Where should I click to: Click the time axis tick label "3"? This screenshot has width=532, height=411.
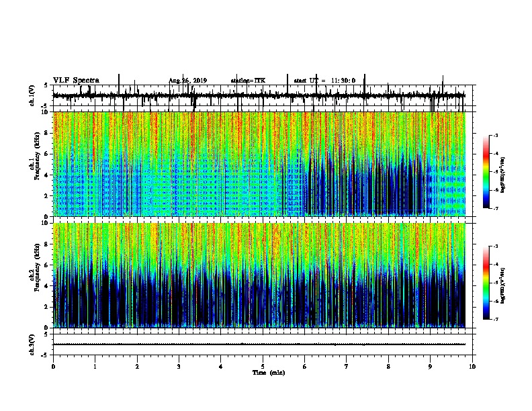[x=179, y=367]
